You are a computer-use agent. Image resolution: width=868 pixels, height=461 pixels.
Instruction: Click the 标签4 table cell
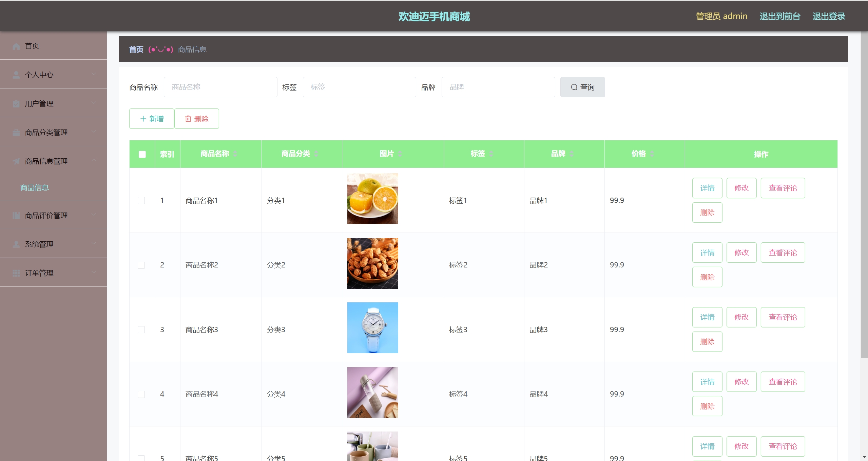point(484,394)
